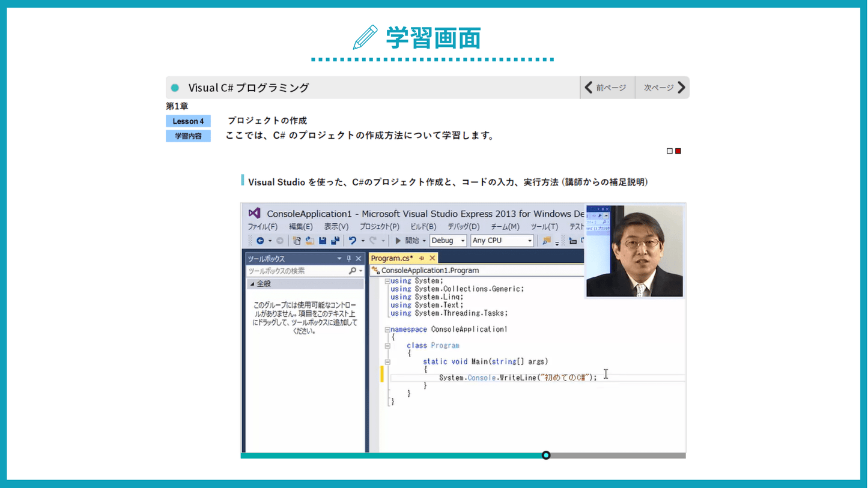Screen dimensions: 868x488
Task: Click the Save All double-disk icon
Action: (335, 241)
